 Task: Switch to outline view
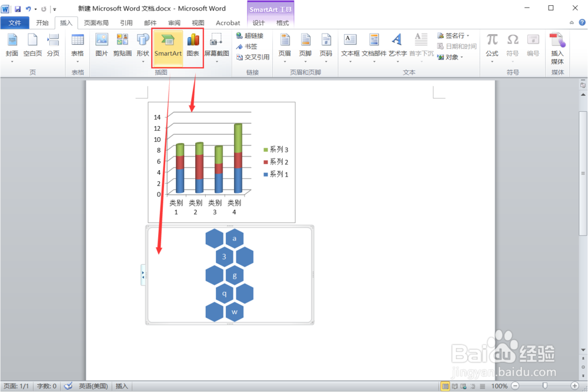(x=473, y=386)
